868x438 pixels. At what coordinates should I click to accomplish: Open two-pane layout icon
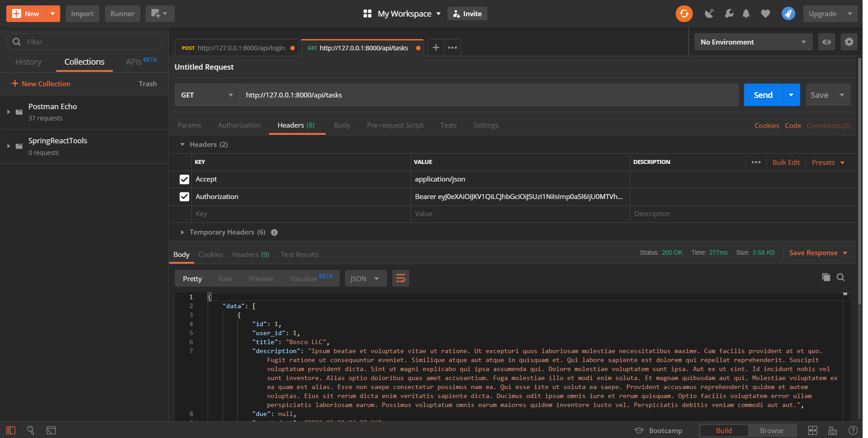[x=812, y=430]
